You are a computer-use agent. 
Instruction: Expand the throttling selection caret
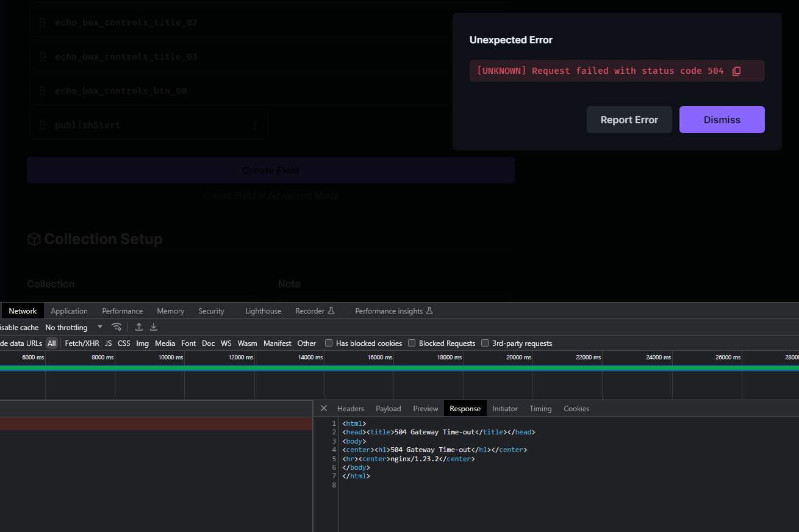pos(99,326)
